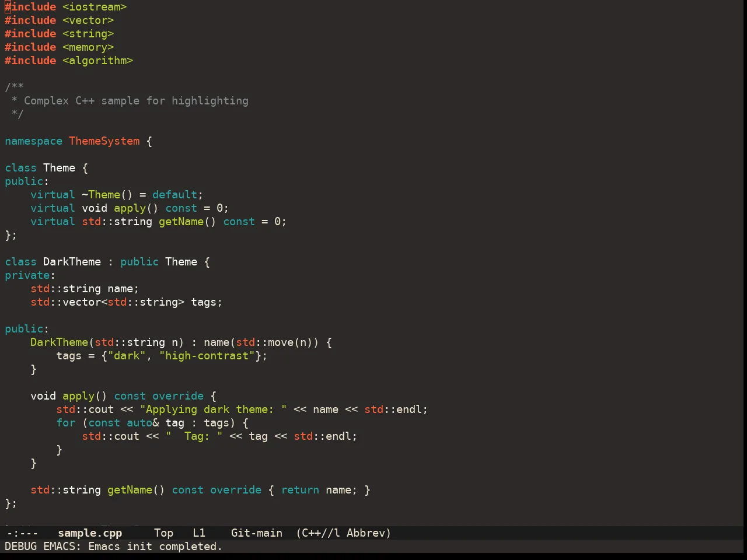Click the DarkTheme constructor name

[60, 342]
